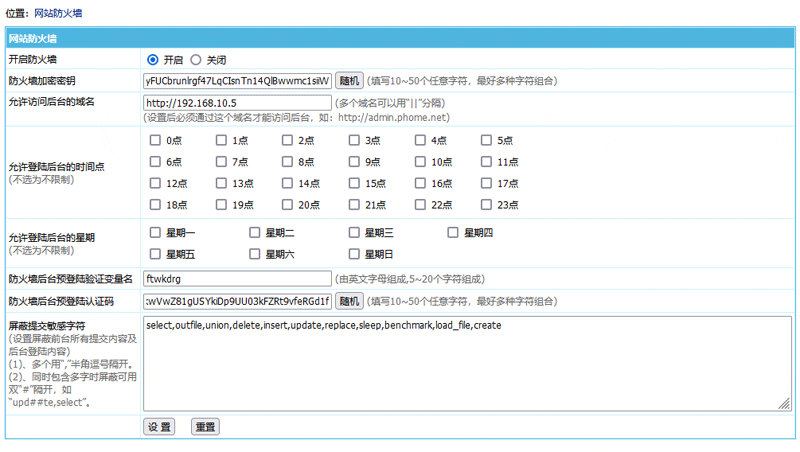
Task: Tick the 23点 login hour checkbox
Action: (x=487, y=205)
